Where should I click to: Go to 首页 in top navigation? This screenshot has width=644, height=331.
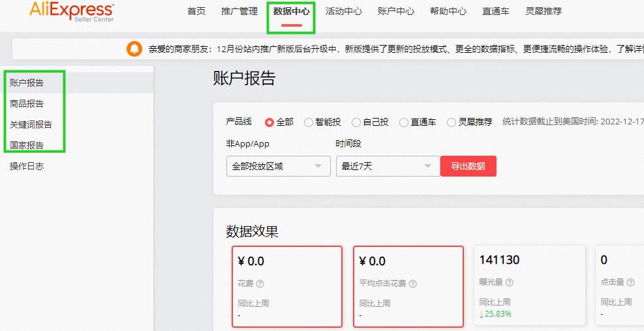click(x=196, y=12)
